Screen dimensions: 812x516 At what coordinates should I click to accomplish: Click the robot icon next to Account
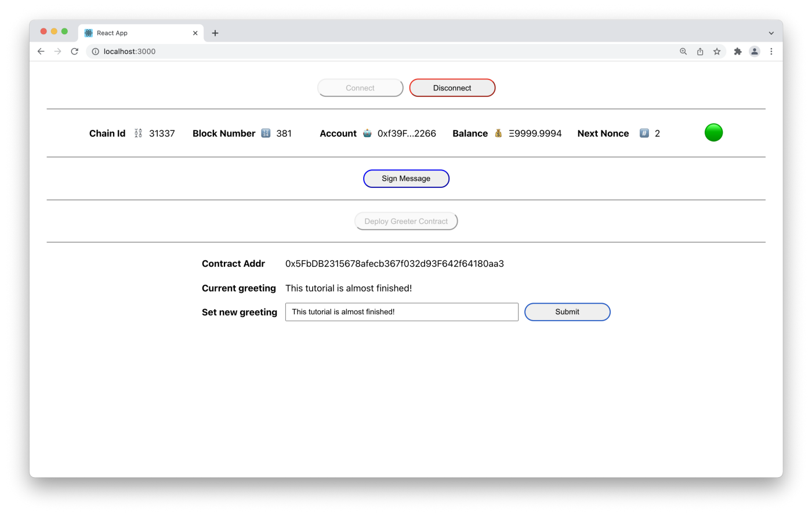coord(367,133)
